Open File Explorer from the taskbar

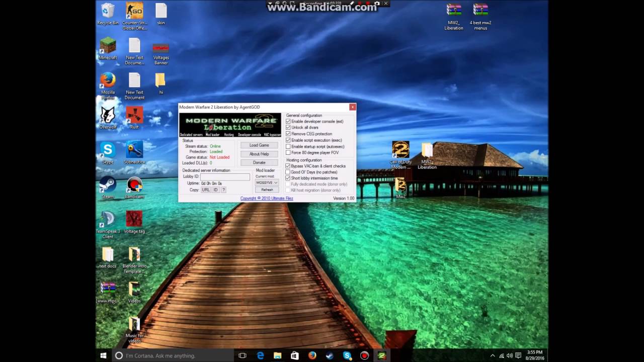[x=277, y=355]
